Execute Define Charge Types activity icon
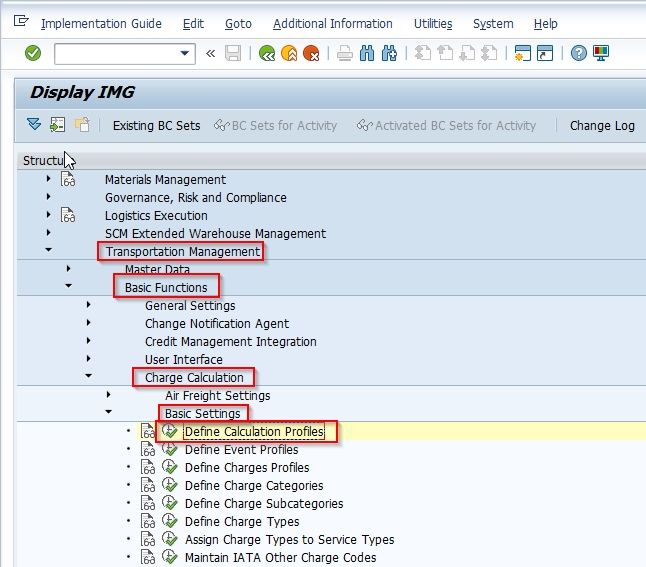The image size is (646, 567). pyautogui.click(x=169, y=521)
